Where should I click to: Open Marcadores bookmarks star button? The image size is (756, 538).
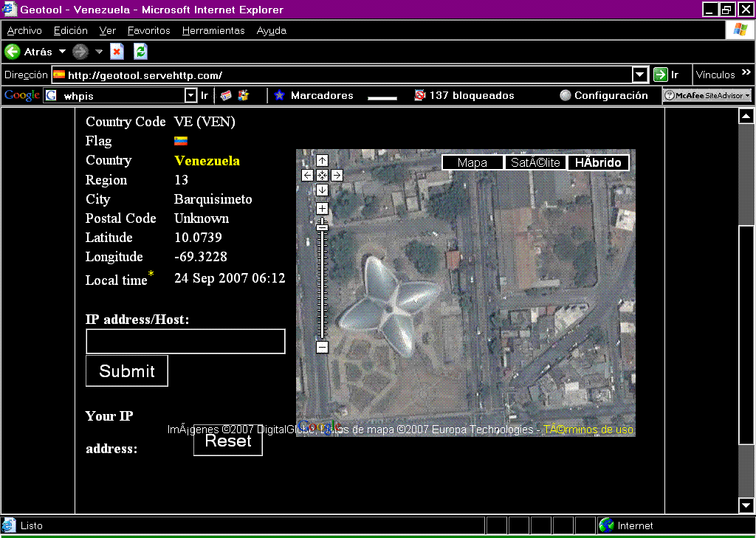pyautogui.click(x=313, y=95)
